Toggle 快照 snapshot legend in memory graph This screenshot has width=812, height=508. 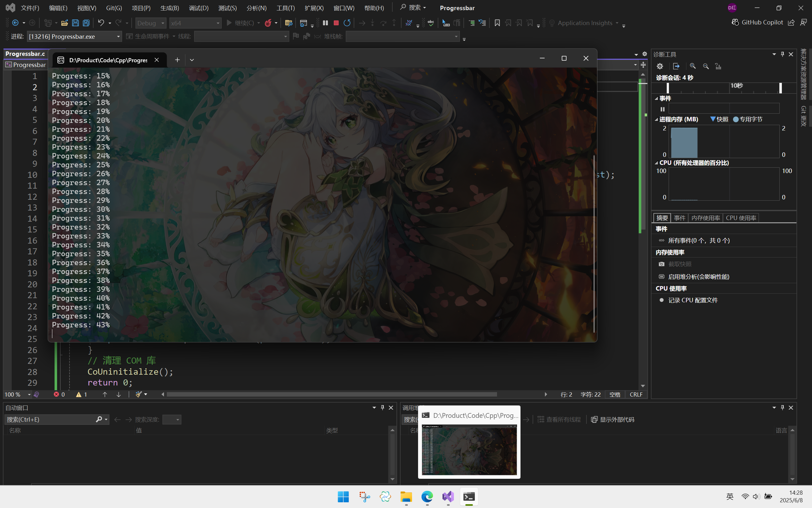point(719,119)
